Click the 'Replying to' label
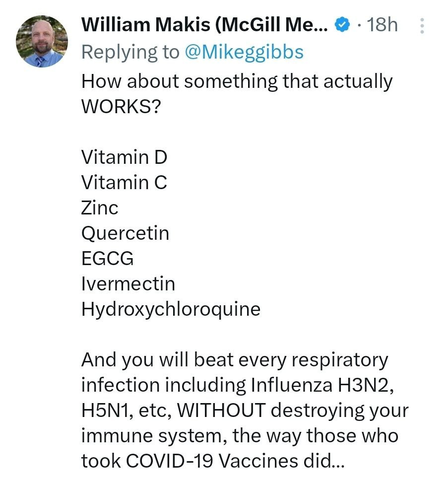Screen dimensions: 448x484 tap(130, 52)
